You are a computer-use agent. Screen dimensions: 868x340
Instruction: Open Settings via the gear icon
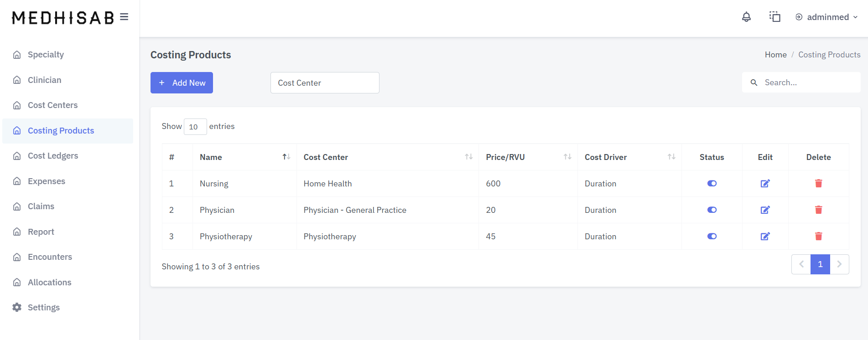17,308
